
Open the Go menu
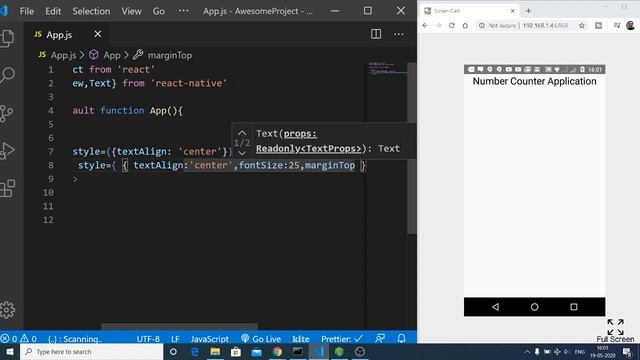(159, 11)
